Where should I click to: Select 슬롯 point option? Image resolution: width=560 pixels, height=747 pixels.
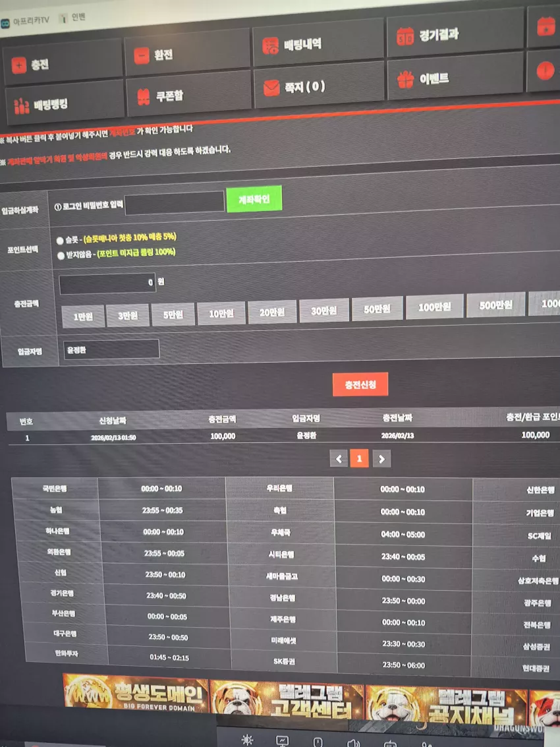[60, 241]
